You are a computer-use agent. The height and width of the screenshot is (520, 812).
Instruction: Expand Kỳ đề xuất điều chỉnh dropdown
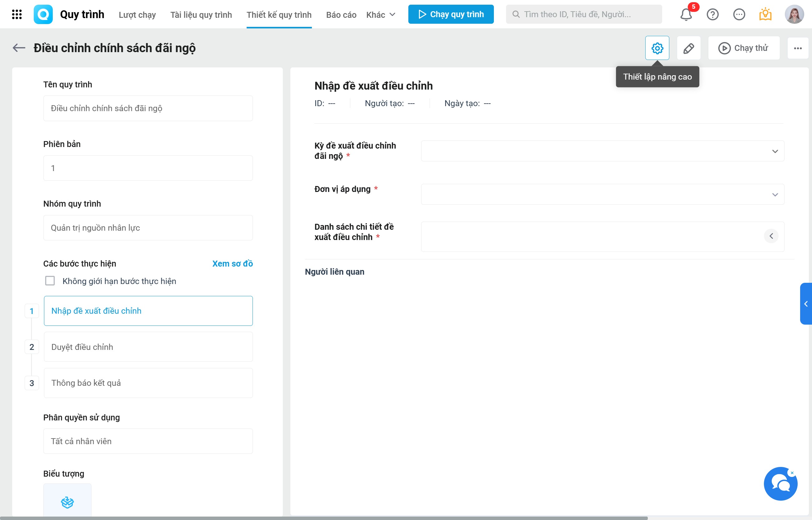[x=602, y=151]
